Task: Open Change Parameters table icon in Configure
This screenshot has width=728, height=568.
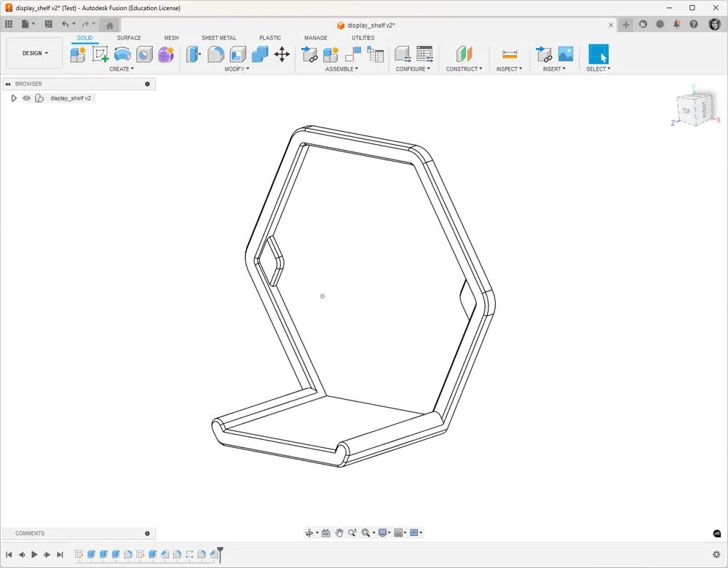Action: click(425, 55)
